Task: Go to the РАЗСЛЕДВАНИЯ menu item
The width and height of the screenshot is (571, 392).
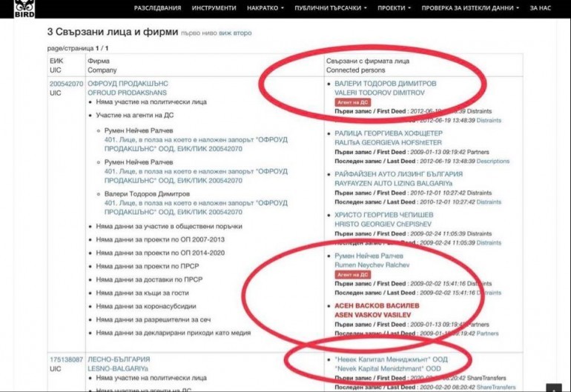Action: (157, 8)
